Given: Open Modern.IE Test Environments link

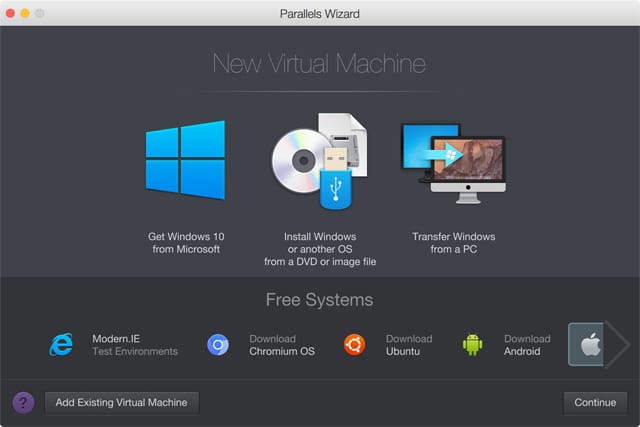Looking at the screenshot, I should (134, 345).
